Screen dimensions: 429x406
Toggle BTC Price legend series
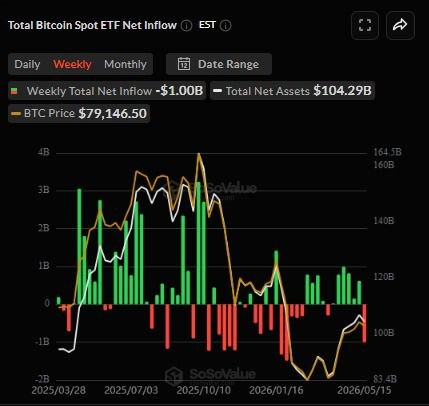(x=79, y=113)
